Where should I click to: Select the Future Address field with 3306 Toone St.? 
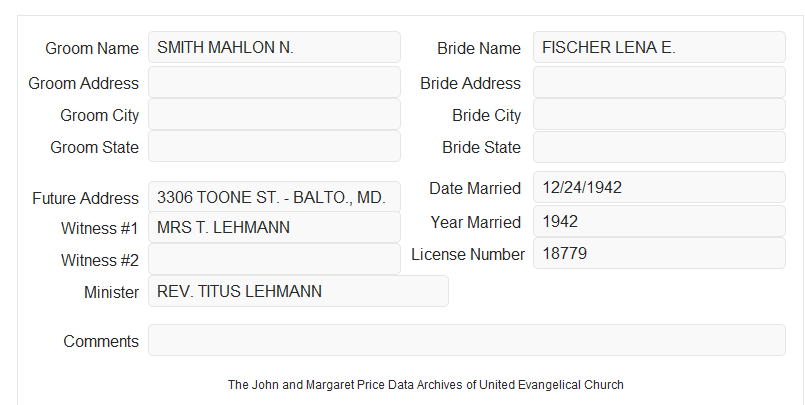pos(274,197)
